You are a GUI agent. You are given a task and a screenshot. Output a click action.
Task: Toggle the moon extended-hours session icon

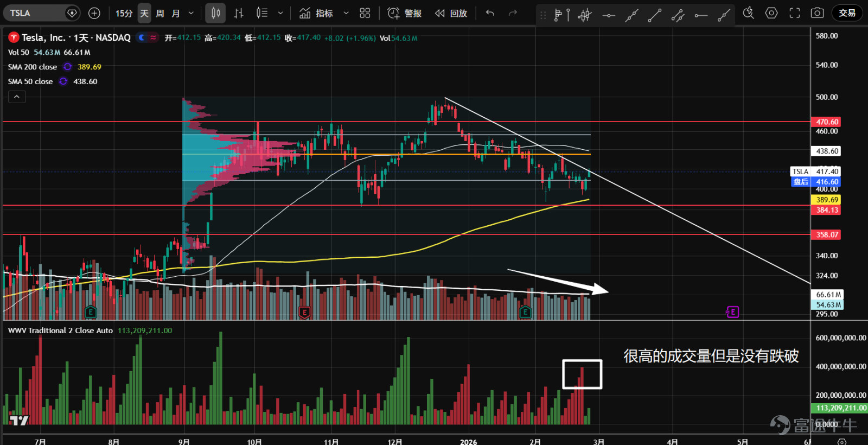pyautogui.click(x=142, y=37)
